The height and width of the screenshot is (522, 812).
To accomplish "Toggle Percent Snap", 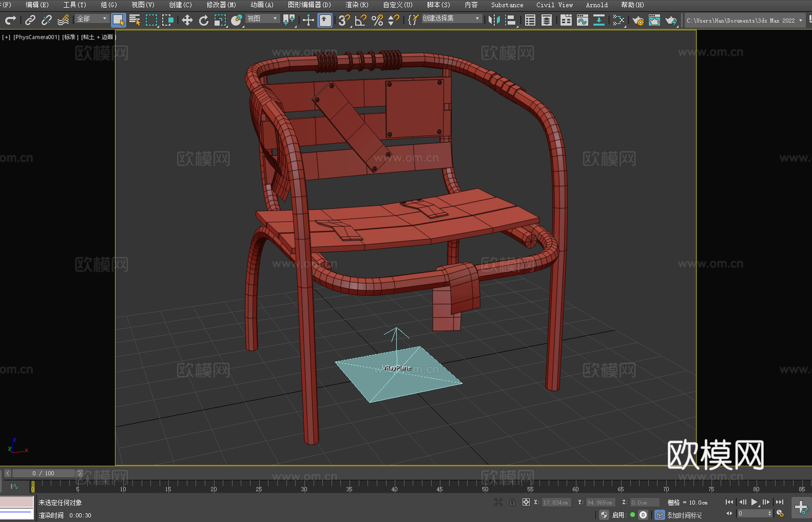I will (x=377, y=20).
